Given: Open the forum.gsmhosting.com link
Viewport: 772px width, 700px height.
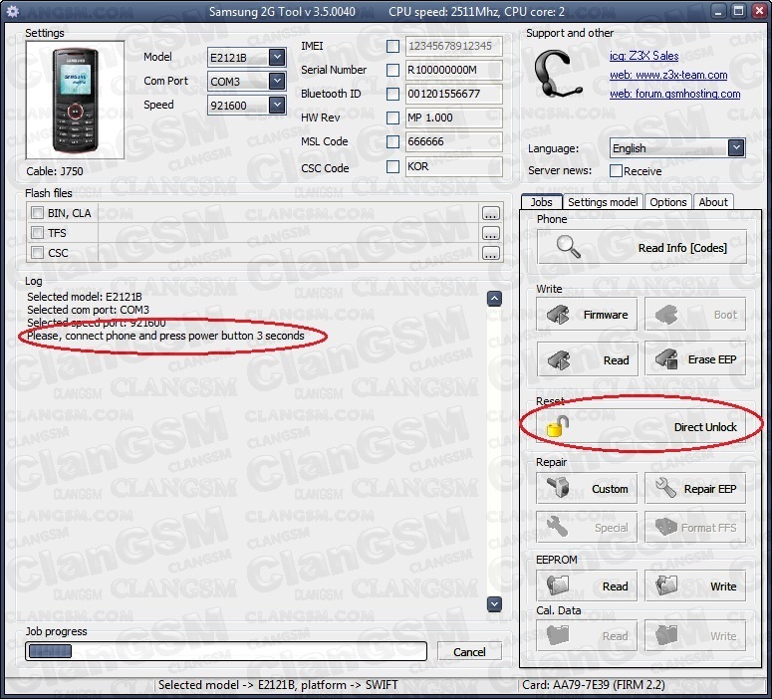Looking at the screenshot, I should tap(674, 94).
